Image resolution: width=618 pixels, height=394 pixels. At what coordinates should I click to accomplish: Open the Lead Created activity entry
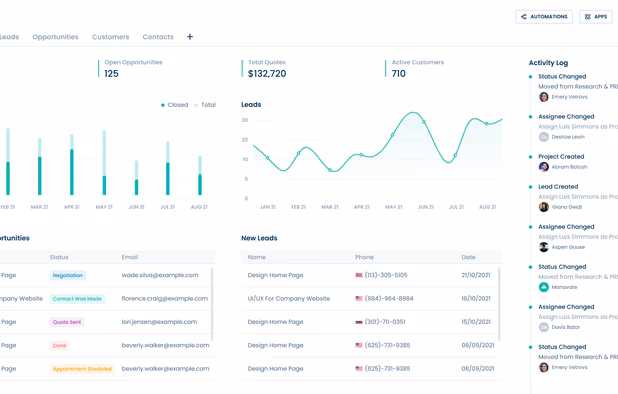558,187
